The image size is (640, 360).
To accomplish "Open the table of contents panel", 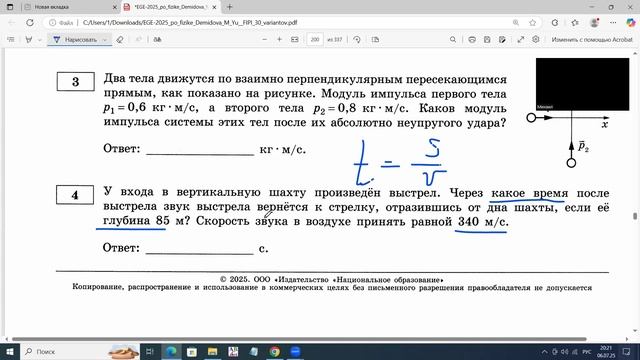I will pyautogui.click(x=11, y=40).
